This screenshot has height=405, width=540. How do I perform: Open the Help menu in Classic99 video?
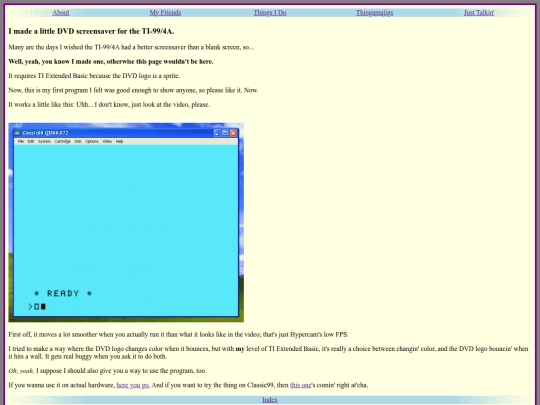coord(120,141)
